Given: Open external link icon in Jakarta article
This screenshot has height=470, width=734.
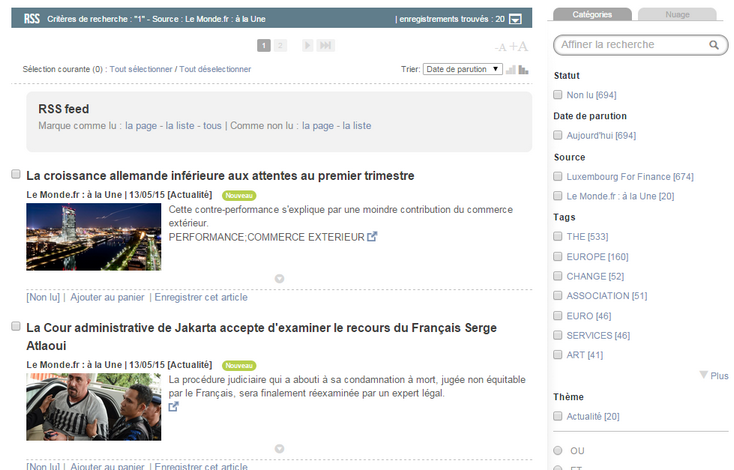Looking at the screenshot, I should 173,406.
